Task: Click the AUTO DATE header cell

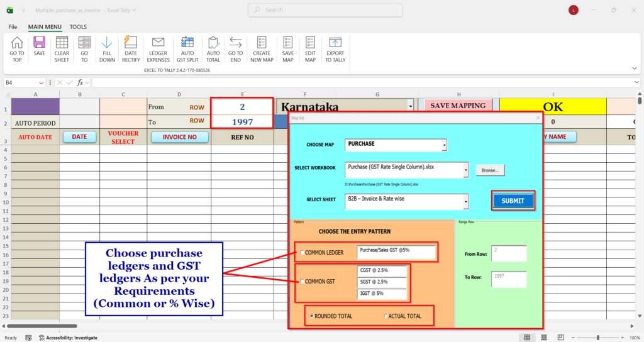Action: tap(35, 137)
